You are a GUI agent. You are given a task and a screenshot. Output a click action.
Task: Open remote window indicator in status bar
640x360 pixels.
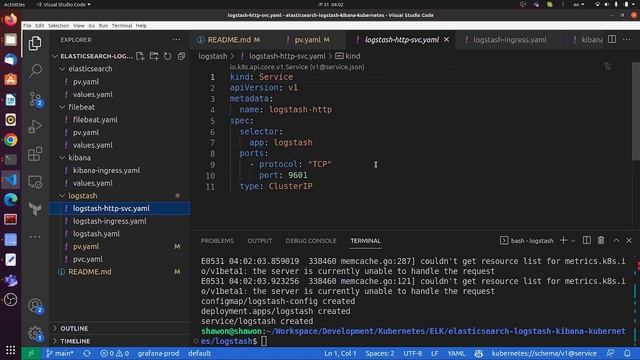pyautogui.click(x=31, y=353)
